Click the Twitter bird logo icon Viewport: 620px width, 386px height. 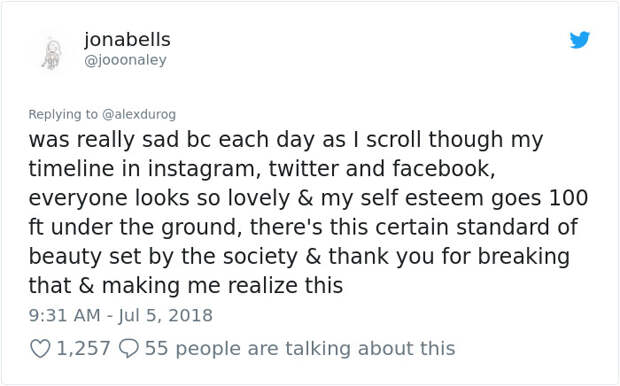click(580, 40)
